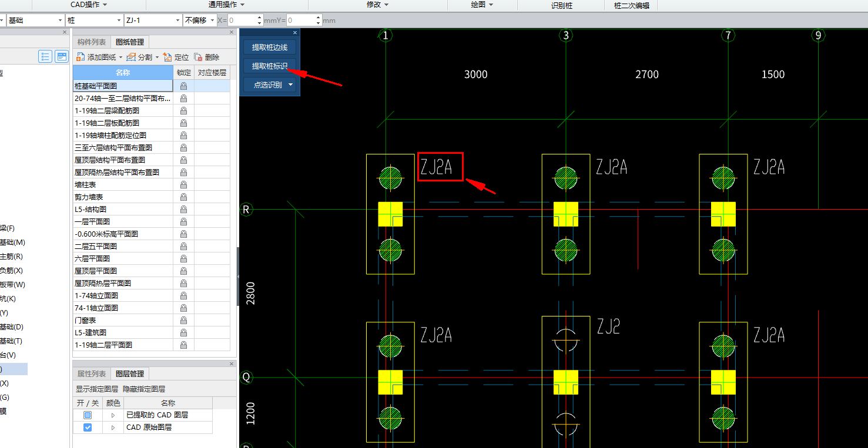This screenshot has height=448, width=868.
Task: Switch left panel to window view icon
Action: pyautogui.click(x=62, y=56)
